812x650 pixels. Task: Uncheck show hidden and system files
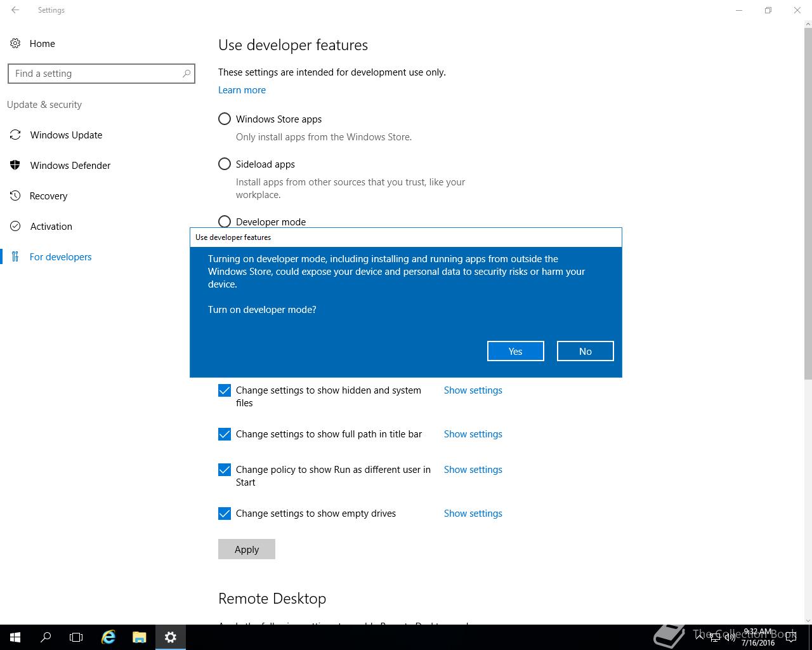(225, 390)
